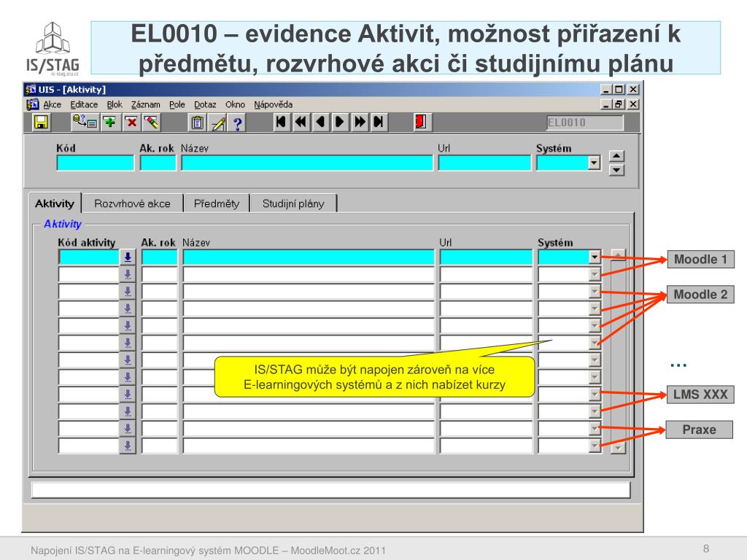Click activities list scrollbar down arrow
Image resolution: width=747 pixels, height=560 pixels.
618,448
